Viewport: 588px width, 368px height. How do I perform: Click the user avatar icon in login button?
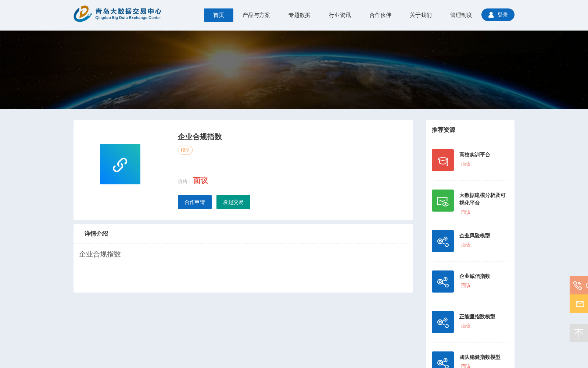(491, 15)
